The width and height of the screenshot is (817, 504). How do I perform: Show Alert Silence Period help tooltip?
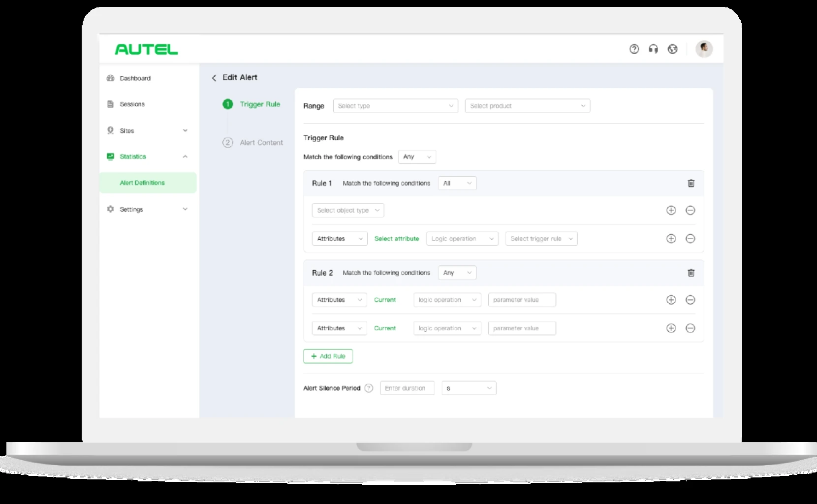click(x=369, y=388)
